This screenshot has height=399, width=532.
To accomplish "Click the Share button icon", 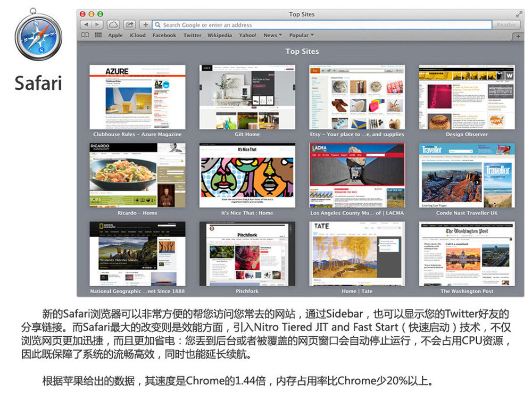I will point(129,25).
